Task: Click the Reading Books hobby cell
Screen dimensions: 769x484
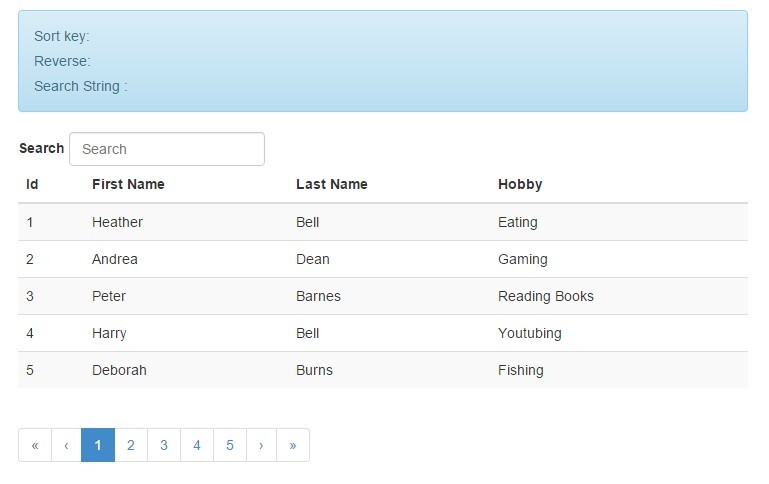Action: pos(546,296)
